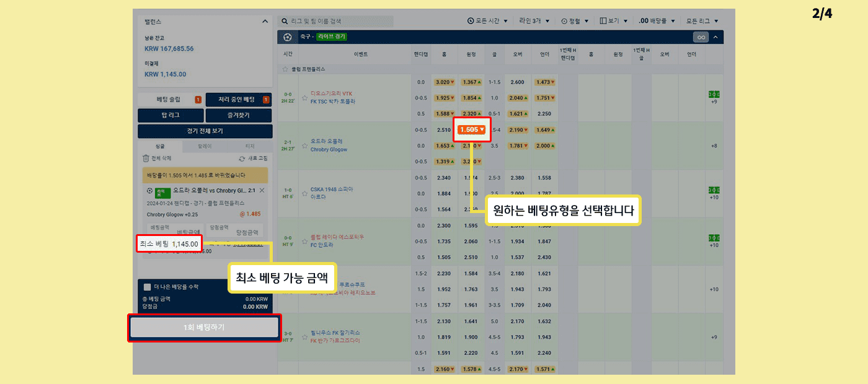Click the trash icon for 전체 삭제
Image resolution: width=868 pixels, height=384 pixels.
pos(146,159)
